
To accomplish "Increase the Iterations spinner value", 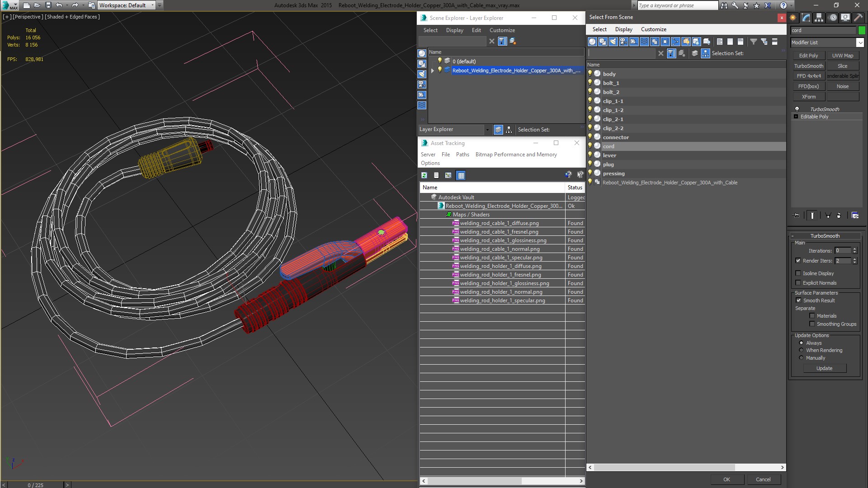I will pos(854,249).
